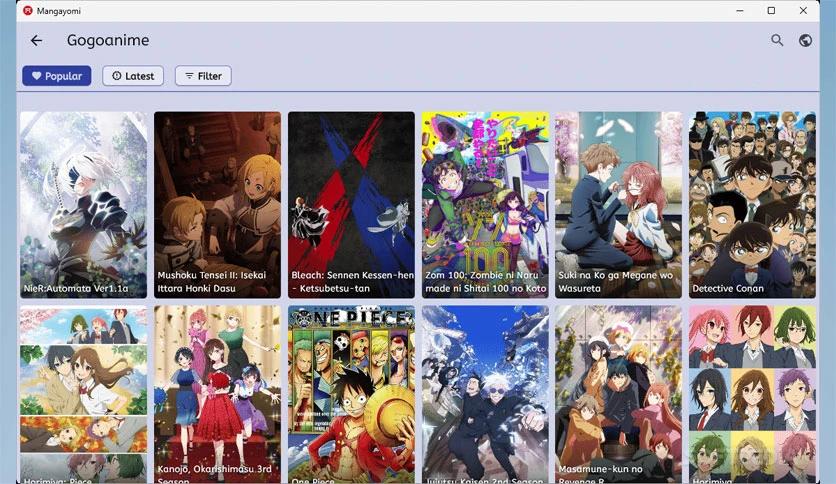The image size is (836, 484).
Task: Open Masamune-kun no Revenge R cover
Action: [x=618, y=394]
